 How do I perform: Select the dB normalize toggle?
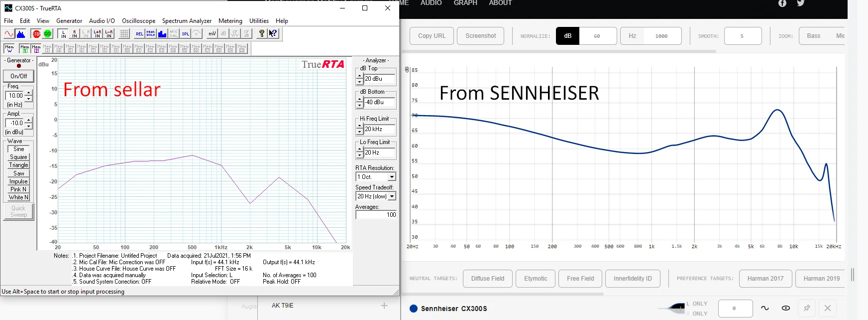(x=568, y=36)
